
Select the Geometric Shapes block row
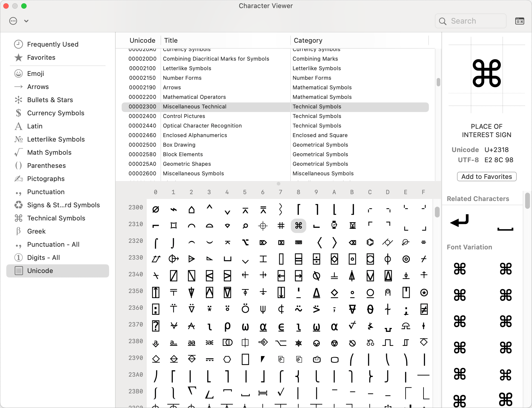[x=275, y=164]
